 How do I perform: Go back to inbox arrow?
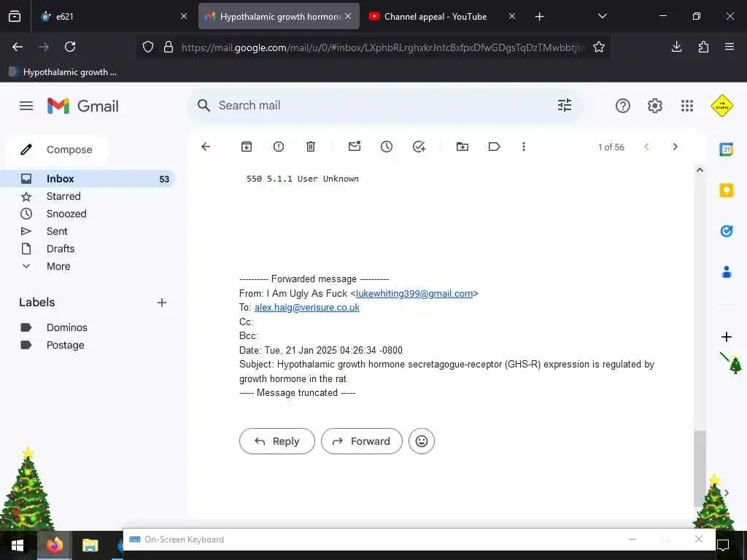pyautogui.click(x=206, y=147)
